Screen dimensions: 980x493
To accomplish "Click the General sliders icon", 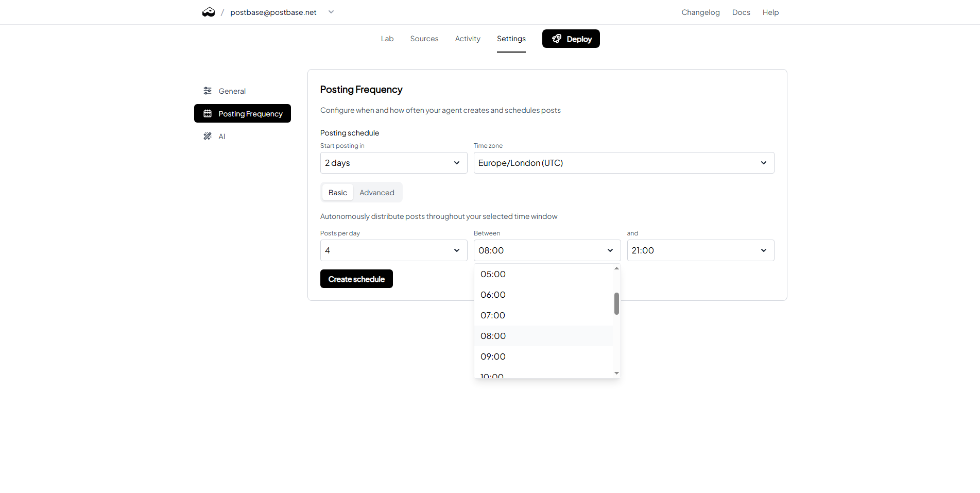I will coord(208,91).
